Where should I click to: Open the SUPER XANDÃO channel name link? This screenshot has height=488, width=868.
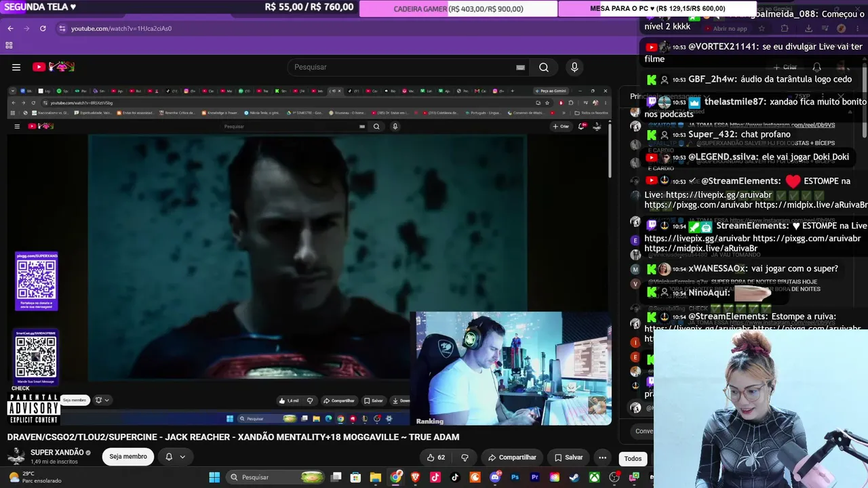(57, 453)
